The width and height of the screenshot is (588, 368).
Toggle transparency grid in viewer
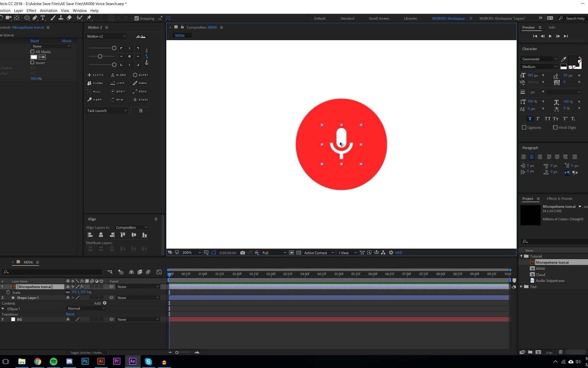tap(298, 253)
